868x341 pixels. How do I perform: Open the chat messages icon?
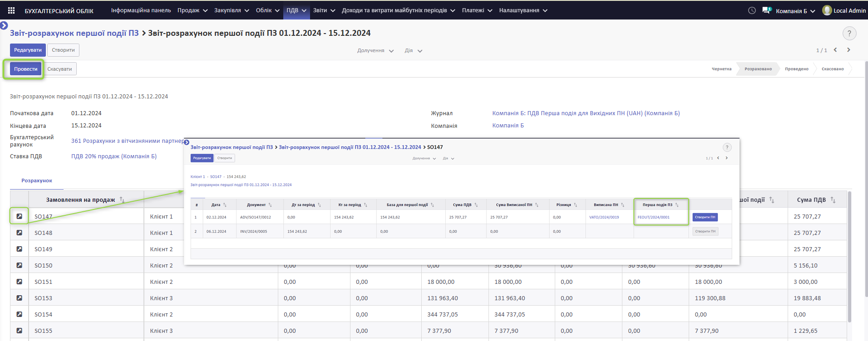pos(767,10)
